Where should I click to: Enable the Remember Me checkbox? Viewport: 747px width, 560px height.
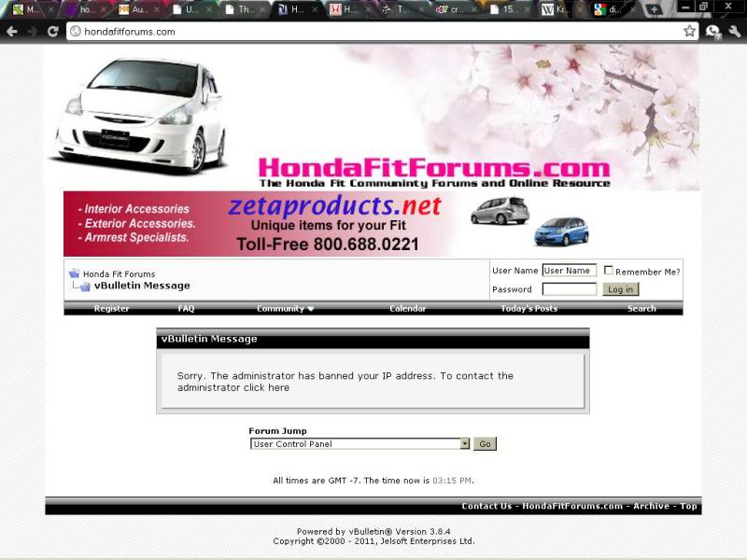609,270
